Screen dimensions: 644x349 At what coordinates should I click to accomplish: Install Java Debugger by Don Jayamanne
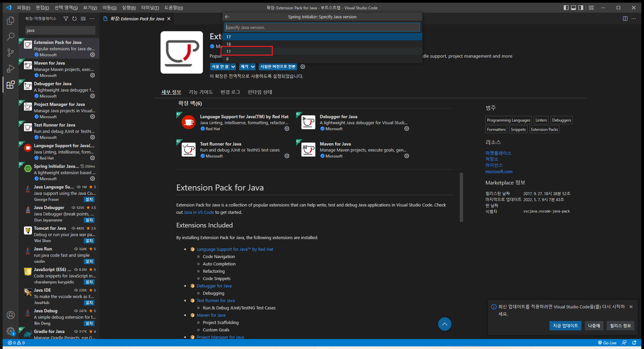pyautogui.click(x=89, y=220)
